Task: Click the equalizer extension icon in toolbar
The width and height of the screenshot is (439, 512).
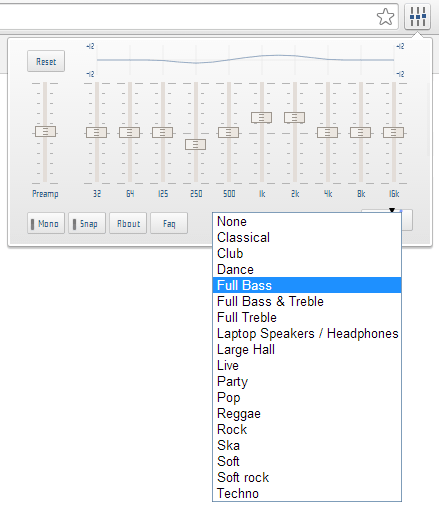Action: pyautogui.click(x=418, y=16)
